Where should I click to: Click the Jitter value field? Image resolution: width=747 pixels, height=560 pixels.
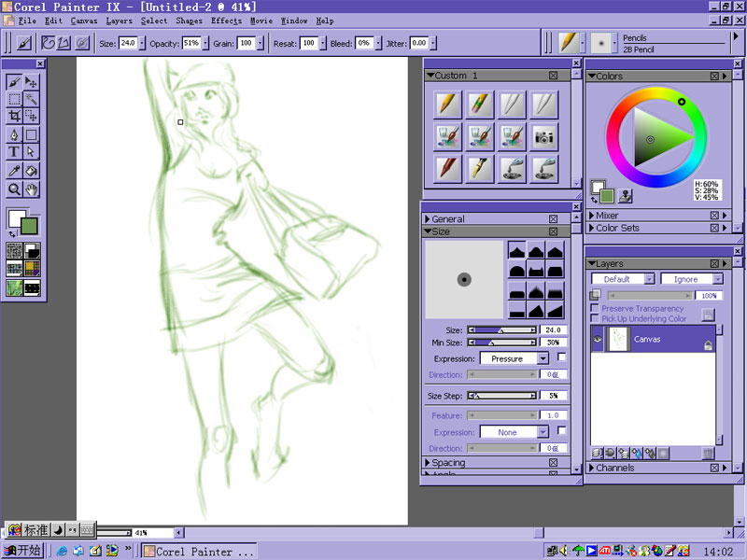[419, 43]
